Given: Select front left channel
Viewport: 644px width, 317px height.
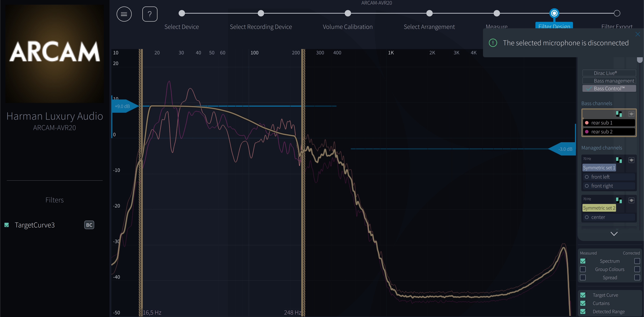Looking at the screenshot, I should click(609, 177).
